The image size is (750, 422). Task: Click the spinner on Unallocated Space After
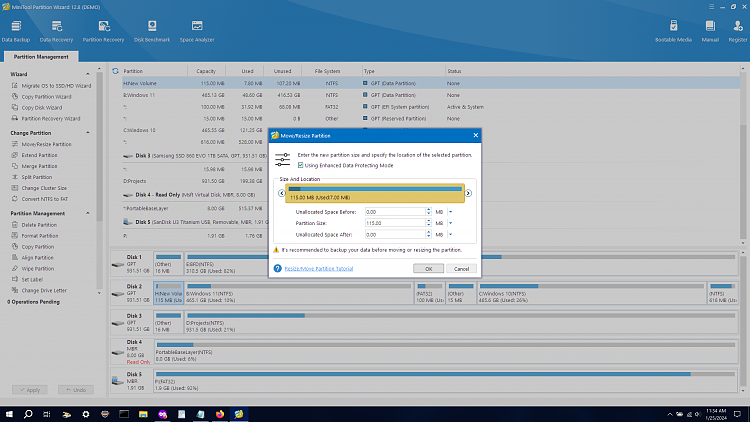[x=429, y=234]
